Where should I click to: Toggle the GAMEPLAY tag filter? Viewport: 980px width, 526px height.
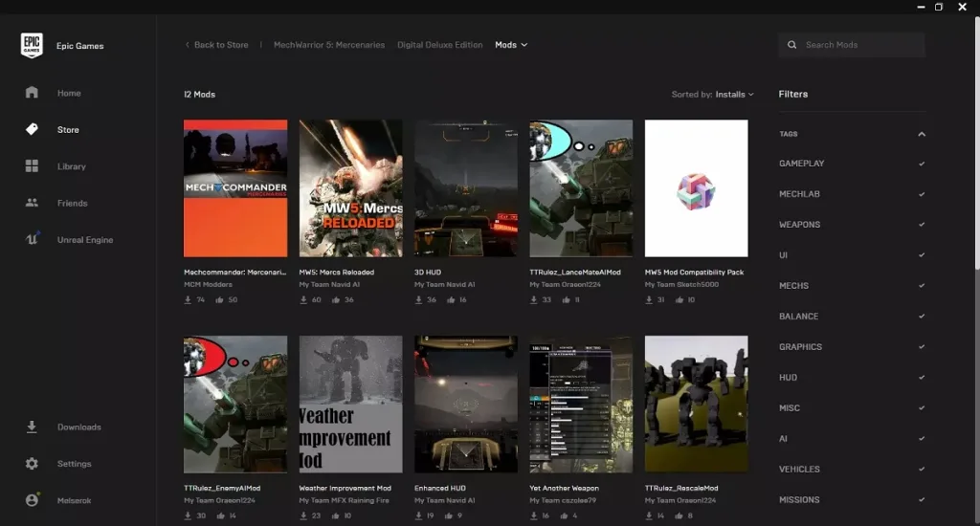tap(852, 164)
